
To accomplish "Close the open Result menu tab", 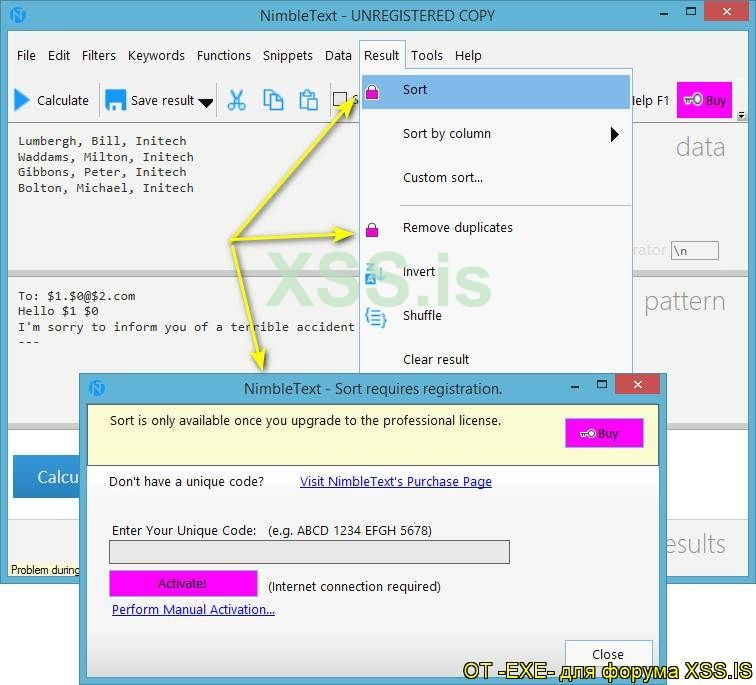I will [381, 55].
